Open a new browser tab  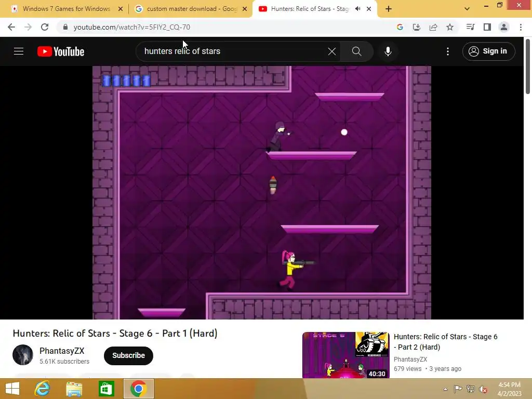point(389,9)
